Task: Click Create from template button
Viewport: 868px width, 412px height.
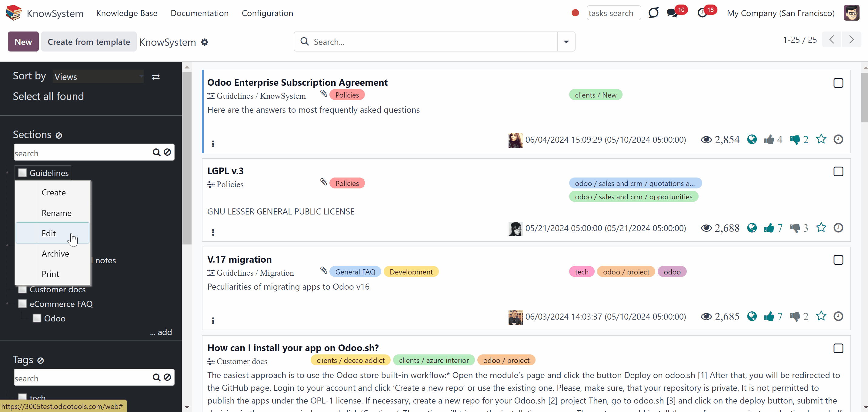Action: click(89, 42)
